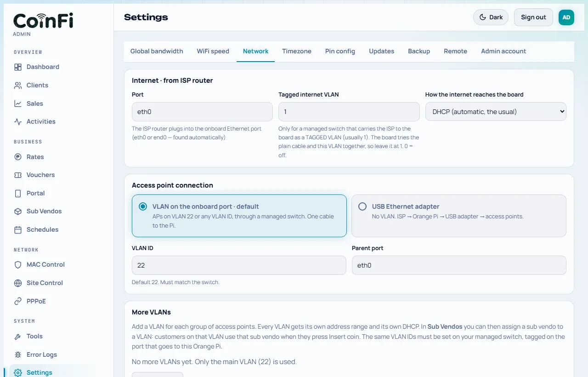Image resolution: width=588 pixels, height=377 pixels.
Task: Click the MAC Control shield icon
Action: point(18,265)
